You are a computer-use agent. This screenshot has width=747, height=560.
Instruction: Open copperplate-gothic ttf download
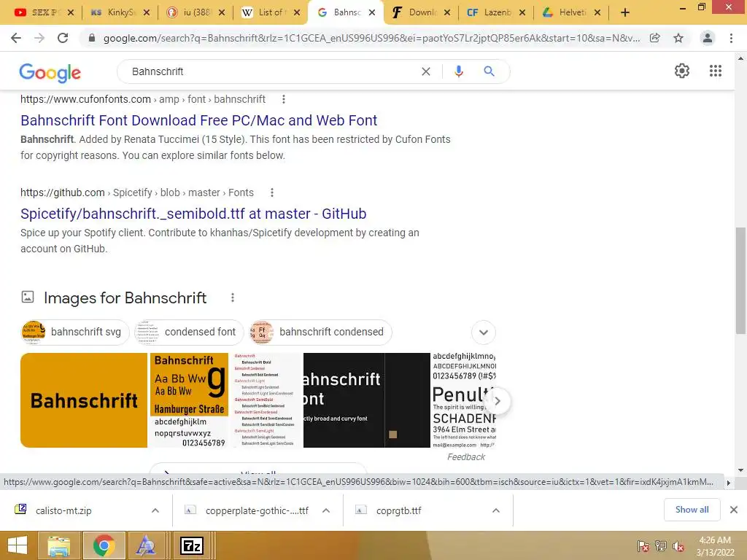[x=257, y=510]
